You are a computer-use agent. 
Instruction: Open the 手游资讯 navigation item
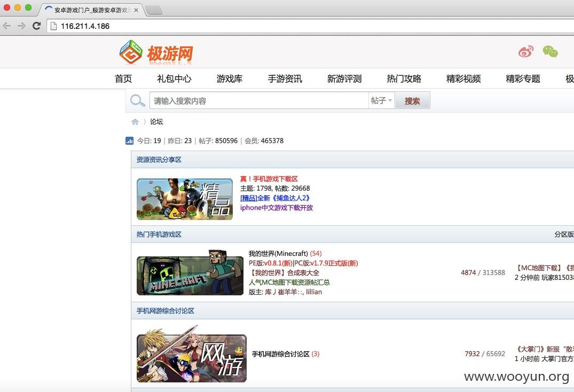pos(285,79)
